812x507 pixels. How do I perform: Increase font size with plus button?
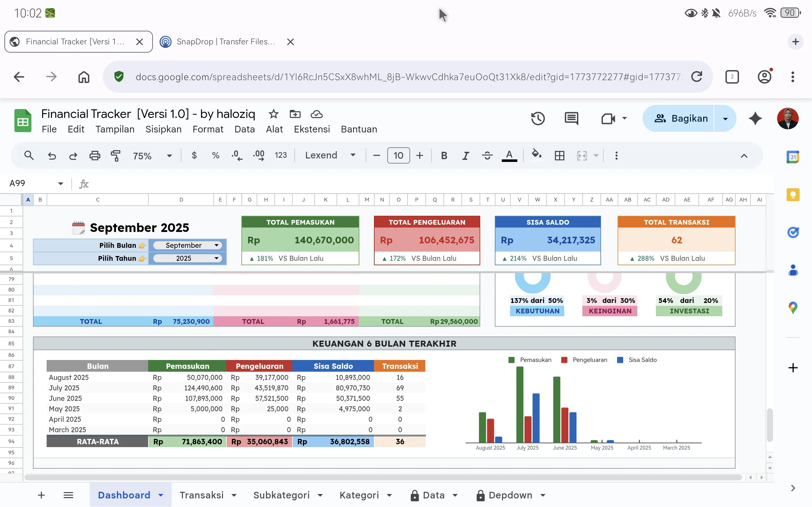(x=419, y=156)
